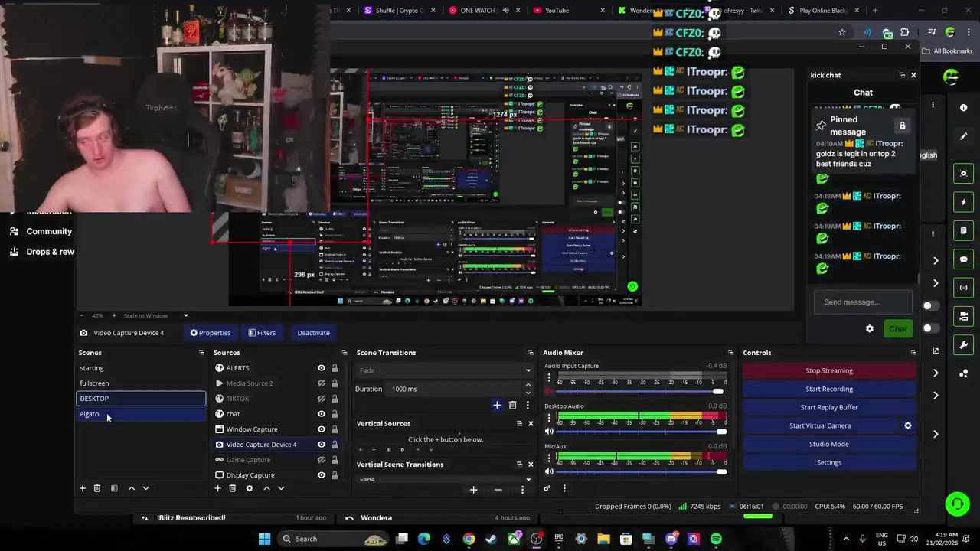This screenshot has width=980, height=551.
Task: Hide Video Capture Device 4 source
Action: (322, 445)
